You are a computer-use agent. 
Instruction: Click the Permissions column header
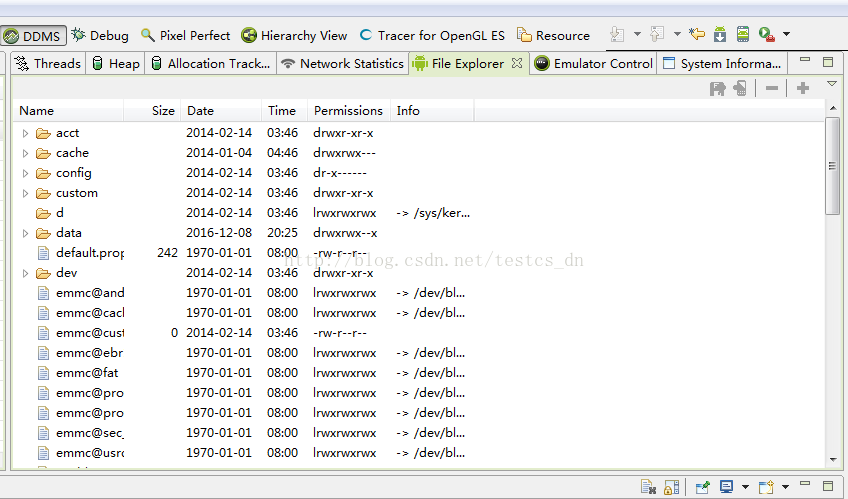[x=349, y=111]
